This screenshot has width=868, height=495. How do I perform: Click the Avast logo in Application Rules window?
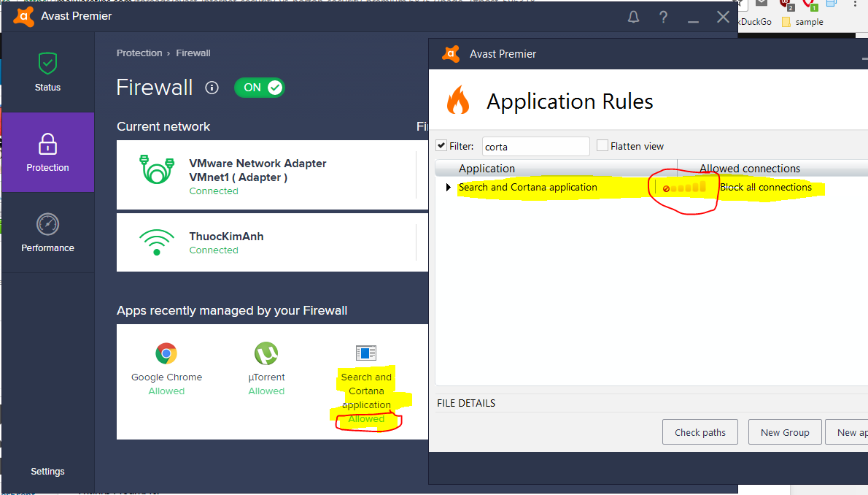(452, 54)
